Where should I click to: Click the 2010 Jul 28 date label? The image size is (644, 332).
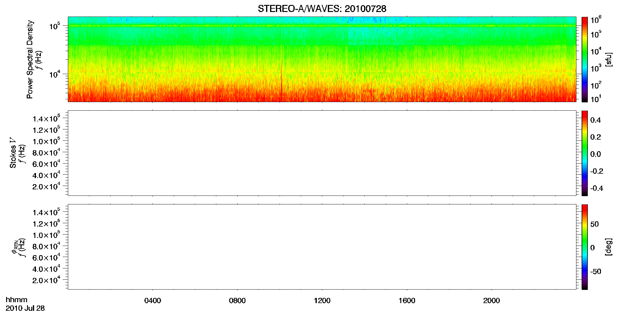25,308
